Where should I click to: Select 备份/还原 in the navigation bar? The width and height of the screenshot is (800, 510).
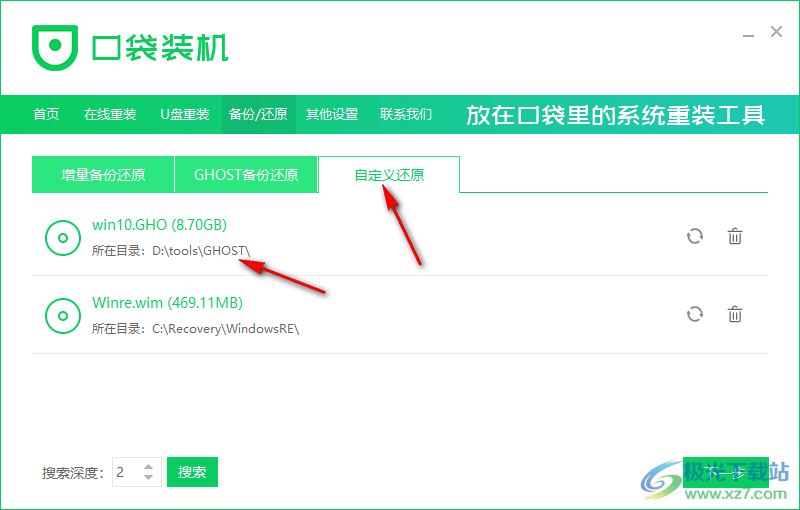point(258,114)
